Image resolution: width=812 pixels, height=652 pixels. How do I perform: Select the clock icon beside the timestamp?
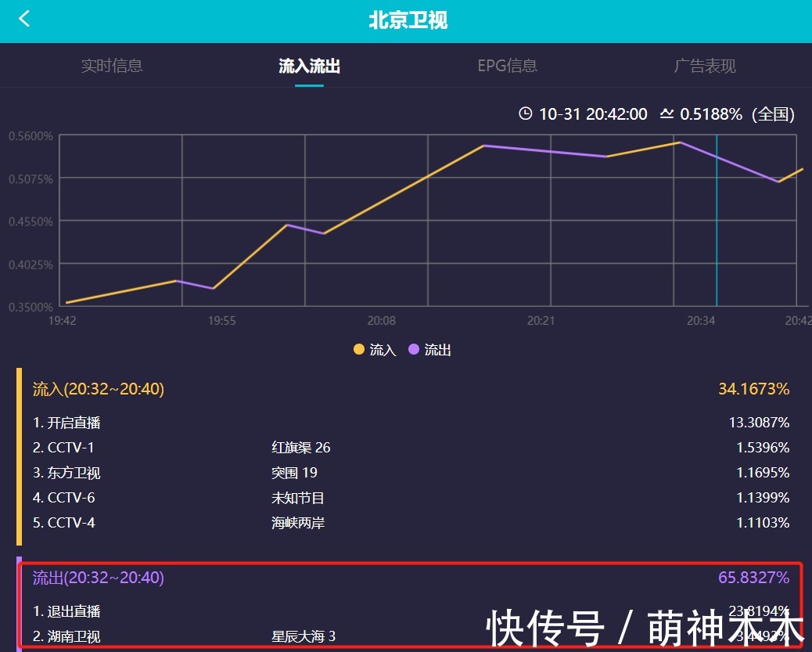(526, 114)
